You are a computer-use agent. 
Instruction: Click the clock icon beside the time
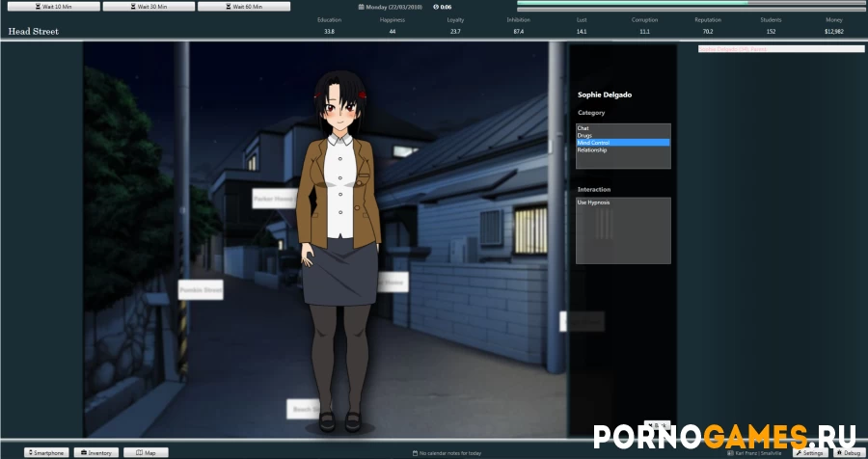[x=436, y=7]
